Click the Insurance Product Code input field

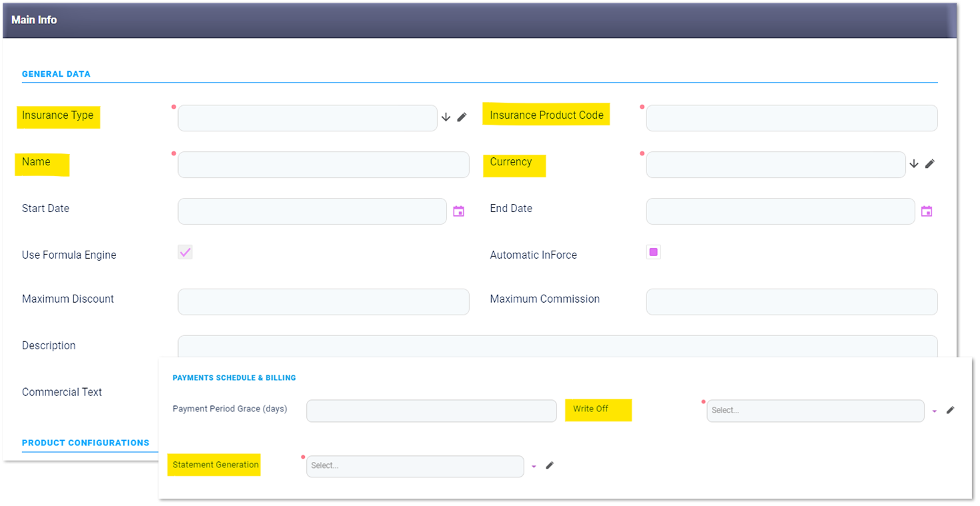(x=791, y=118)
